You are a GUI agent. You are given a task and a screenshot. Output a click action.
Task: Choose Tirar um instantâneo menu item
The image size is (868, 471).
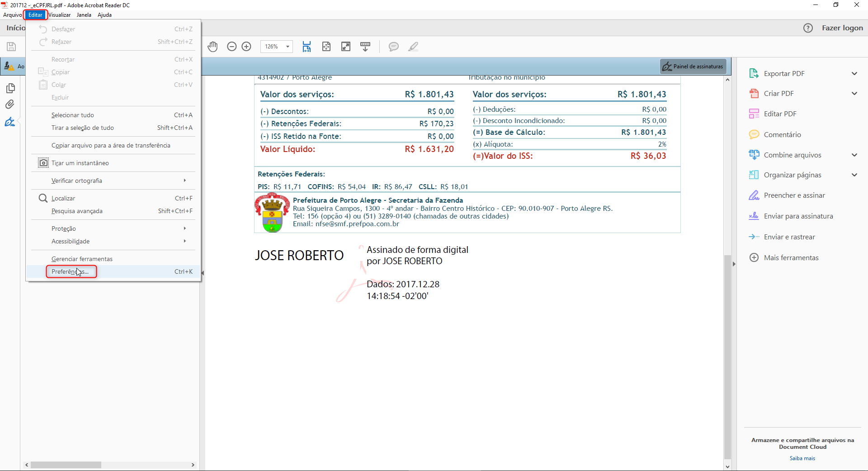click(80, 163)
